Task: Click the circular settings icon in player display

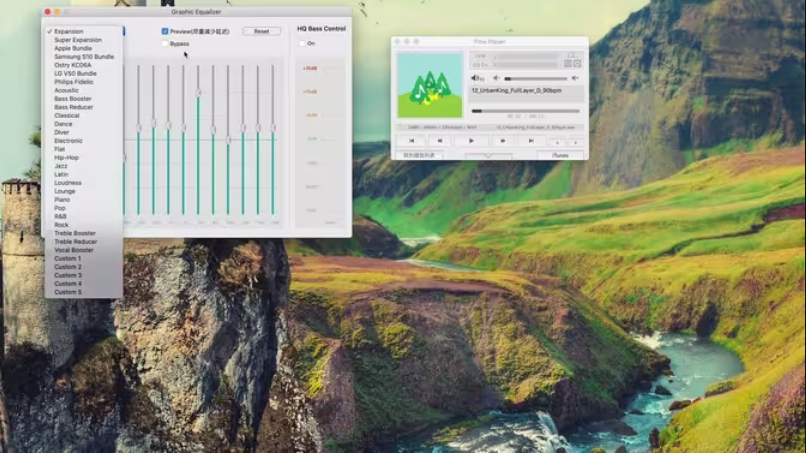Action: pyautogui.click(x=578, y=63)
